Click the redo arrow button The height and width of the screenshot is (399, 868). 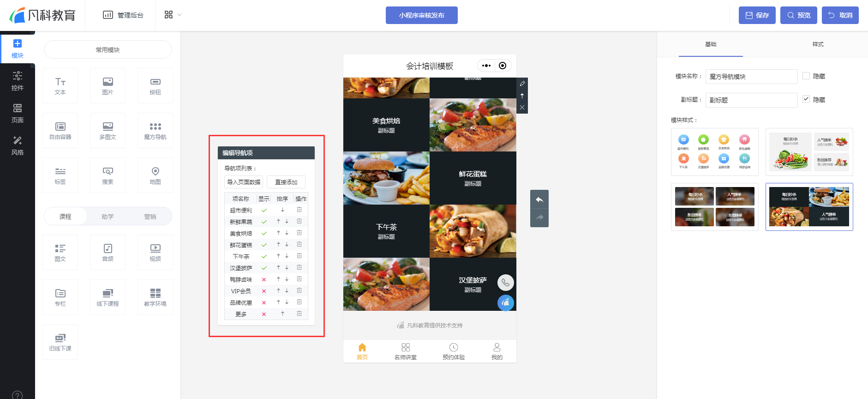click(x=539, y=218)
